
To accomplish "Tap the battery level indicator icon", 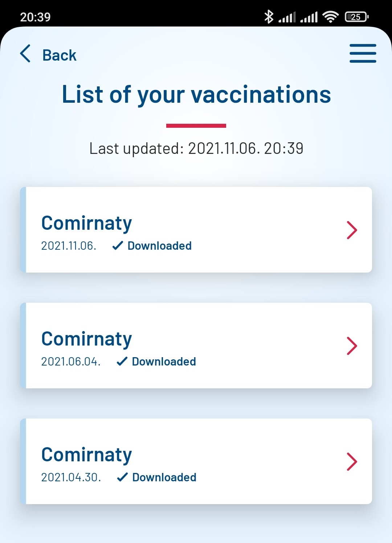I will (356, 17).
